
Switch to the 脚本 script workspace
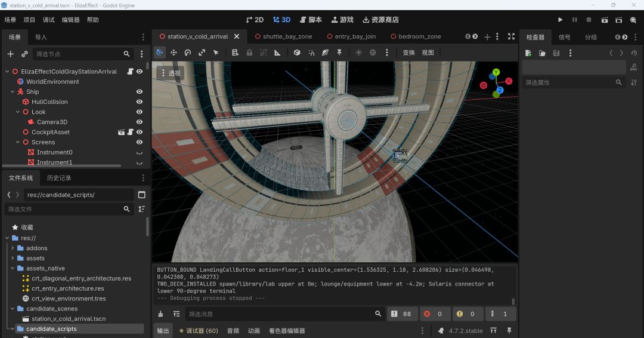coord(311,20)
